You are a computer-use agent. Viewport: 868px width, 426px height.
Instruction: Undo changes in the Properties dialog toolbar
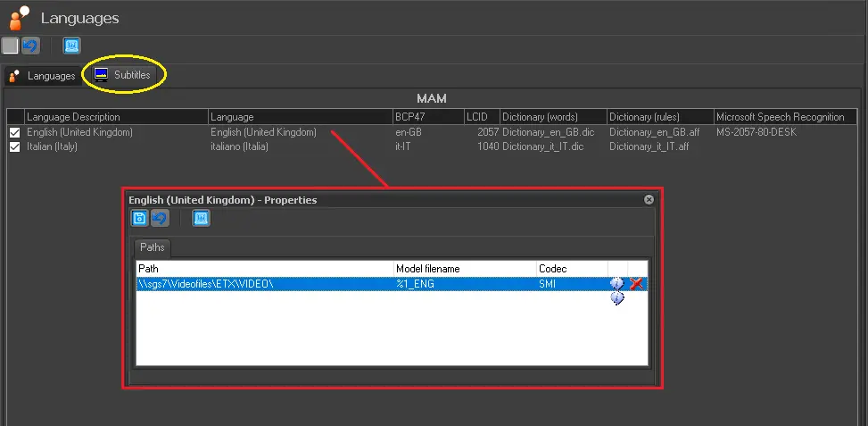pyautogui.click(x=159, y=218)
